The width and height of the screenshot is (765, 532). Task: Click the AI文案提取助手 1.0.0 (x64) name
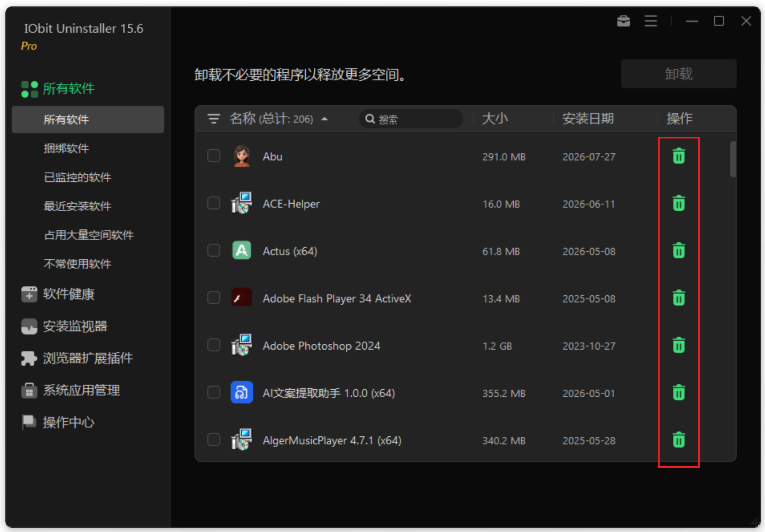[x=329, y=394]
